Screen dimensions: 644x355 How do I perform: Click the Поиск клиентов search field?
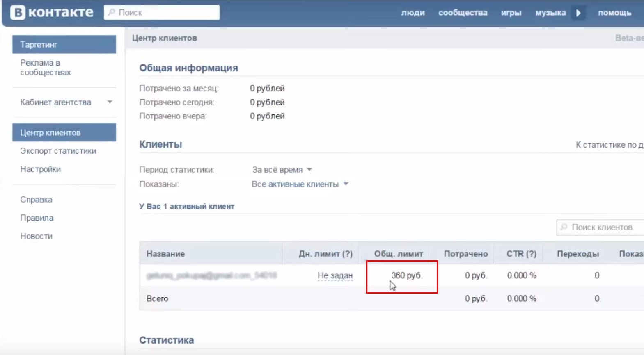click(x=600, y=227)
